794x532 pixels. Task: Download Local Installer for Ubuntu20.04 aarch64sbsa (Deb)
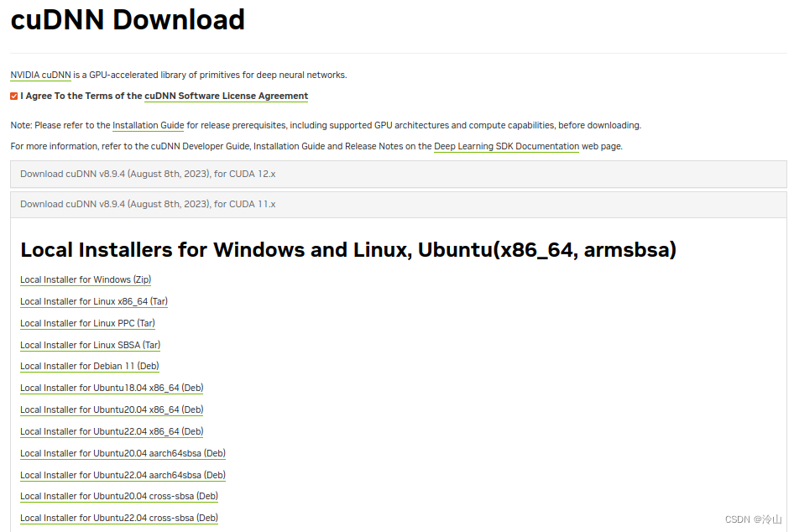coord(123,453)
